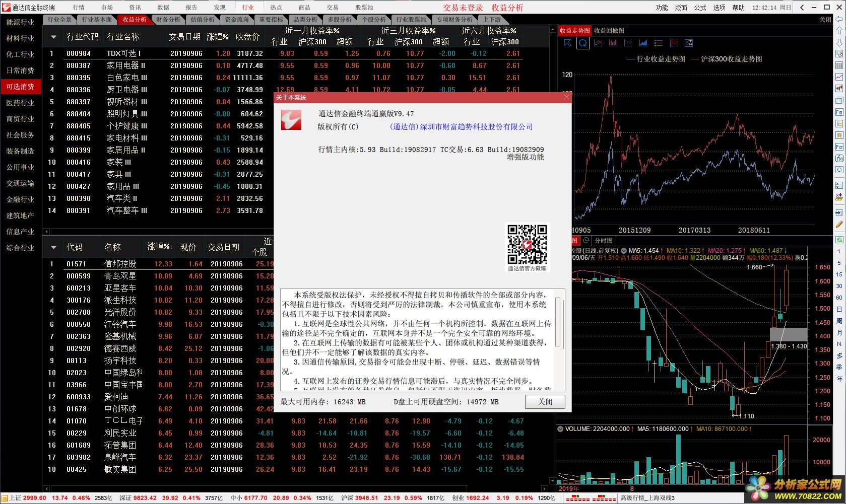Switch chart to line graph style icon
The image size is (846, 504).
(x=598, y=43)
